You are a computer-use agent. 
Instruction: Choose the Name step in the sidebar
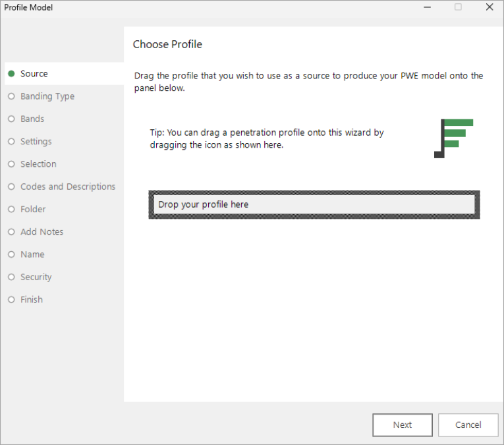pyautogui.click(x=32, y=254)
